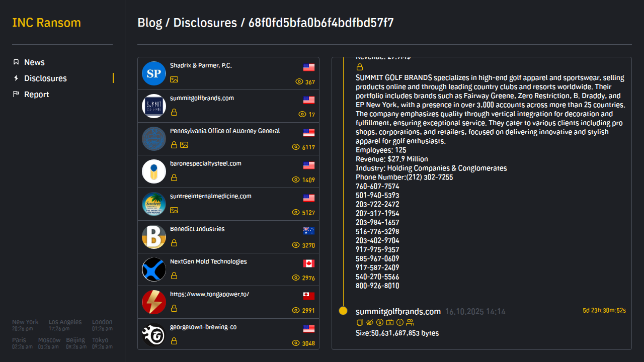Click the people icon in the detail panel
644x362 pixels.
tap(410, 322)
